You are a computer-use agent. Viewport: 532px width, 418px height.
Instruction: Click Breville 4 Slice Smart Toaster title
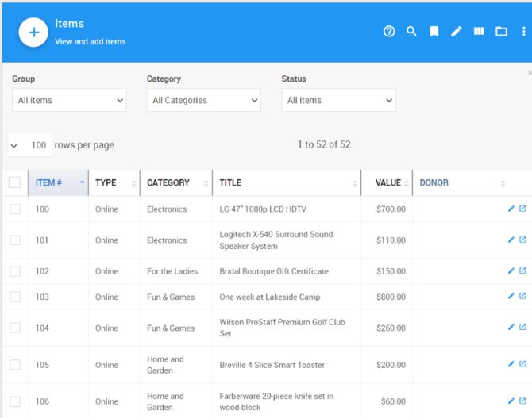coord(272,365)
